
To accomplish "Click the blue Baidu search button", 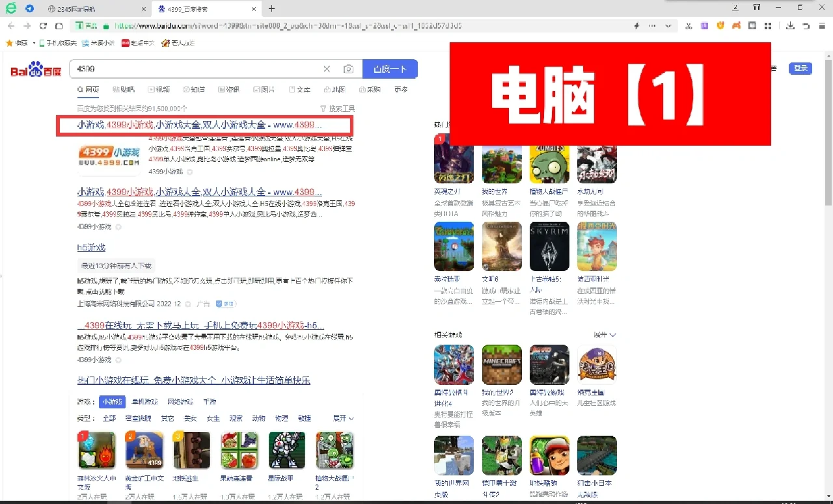I will 390,69.
